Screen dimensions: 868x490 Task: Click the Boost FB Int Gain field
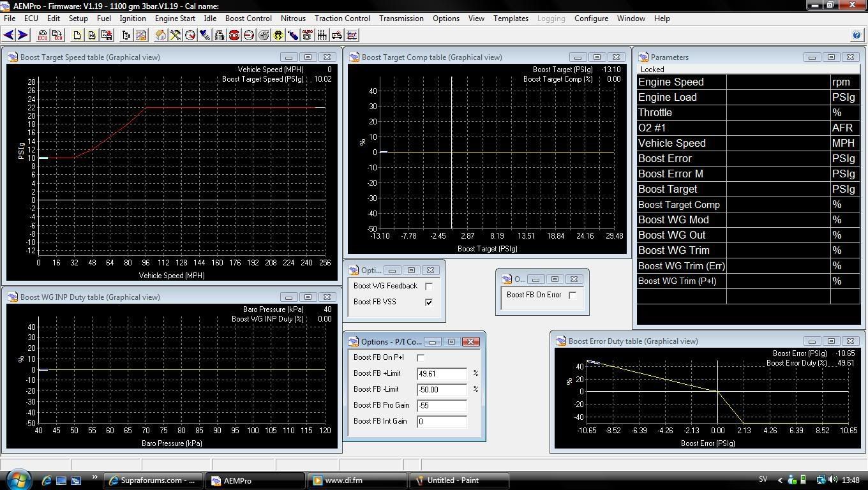(442, 422)
